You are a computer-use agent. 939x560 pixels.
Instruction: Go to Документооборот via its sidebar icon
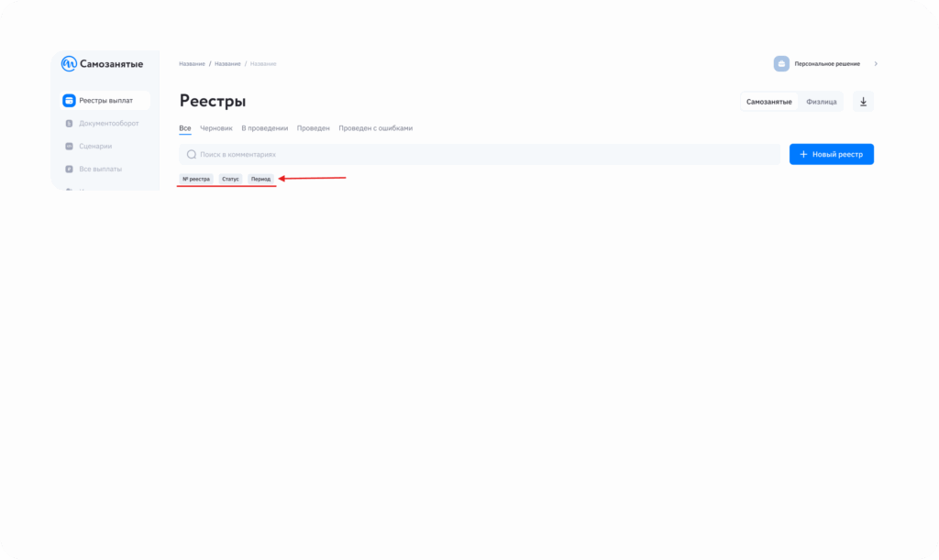[69, 123]
